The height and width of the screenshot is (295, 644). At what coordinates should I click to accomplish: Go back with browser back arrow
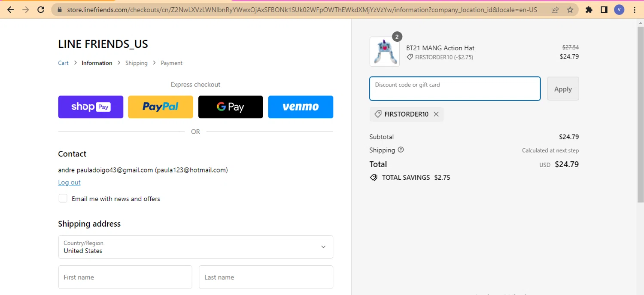[11, 10]
